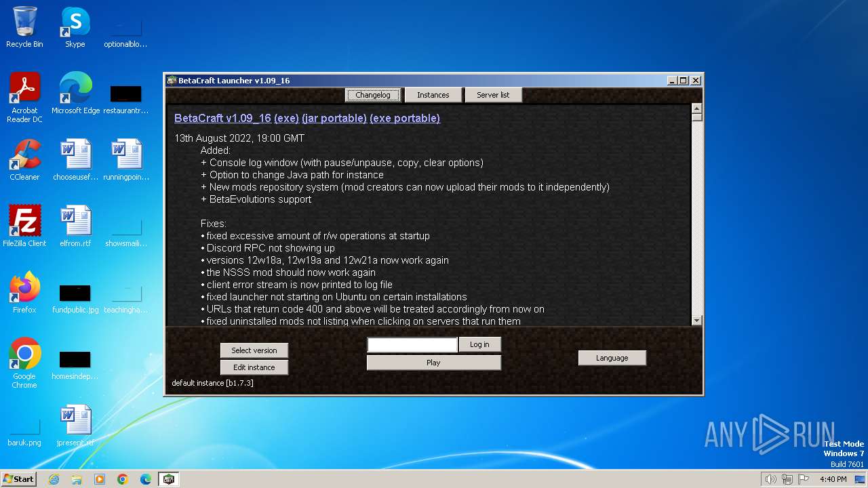This screenshot has height=488, width=868.
Task: Open Edge from the taskbar
Action: click(146, 479)
